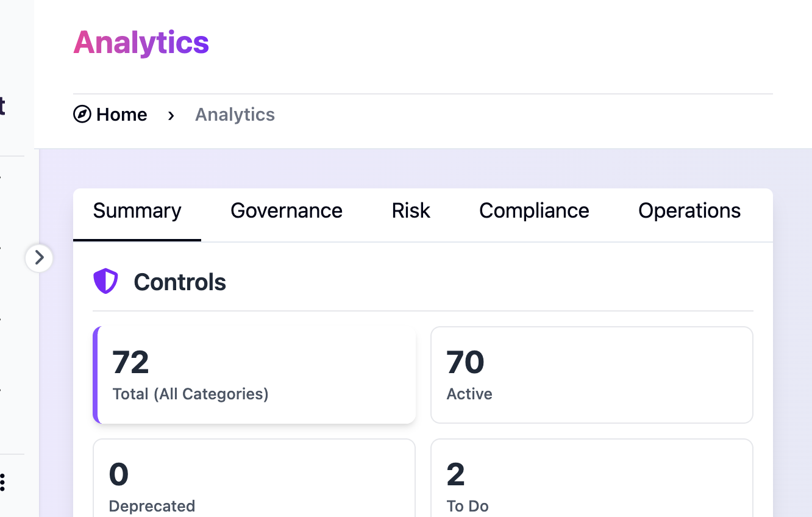Screen dimensions: 812x517
Task: Click the purple accent bar on Total card
Action: pyautogui.click(x=95, y=374)
